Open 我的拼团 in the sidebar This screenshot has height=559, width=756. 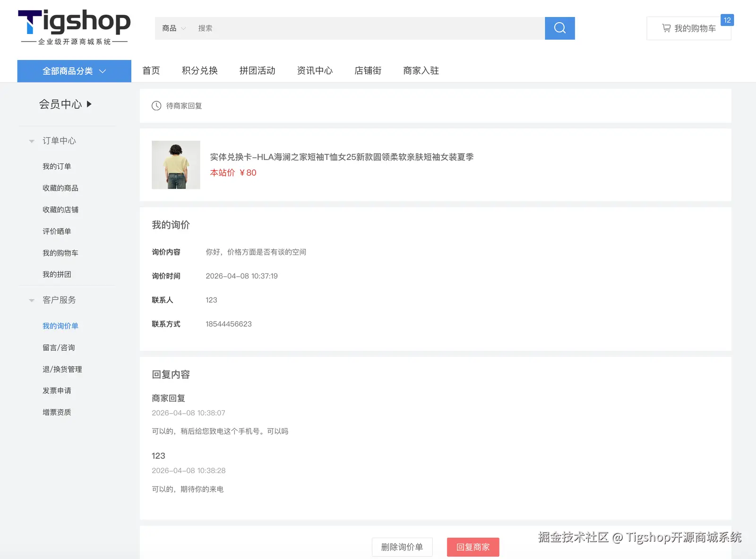[x=57, y=274]
